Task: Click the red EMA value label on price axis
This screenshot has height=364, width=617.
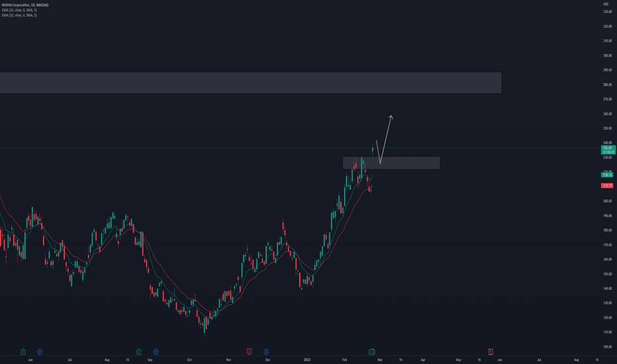Action: tap(607, 186)
